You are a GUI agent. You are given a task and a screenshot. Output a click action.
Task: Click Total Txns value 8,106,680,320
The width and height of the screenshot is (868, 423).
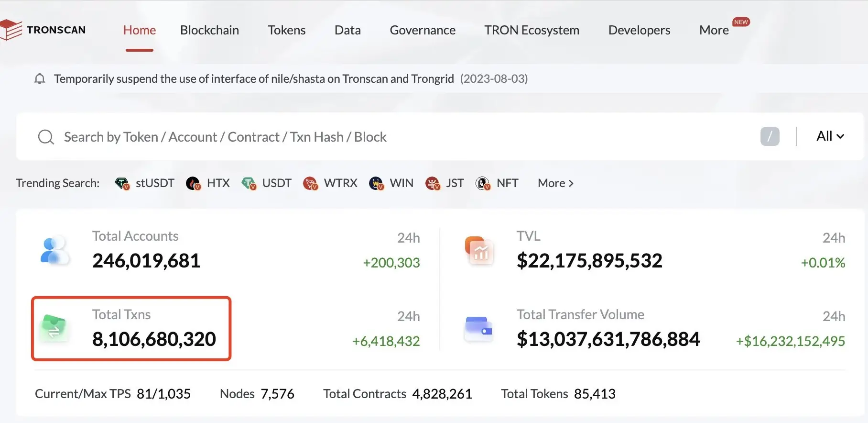pos(154,339)
